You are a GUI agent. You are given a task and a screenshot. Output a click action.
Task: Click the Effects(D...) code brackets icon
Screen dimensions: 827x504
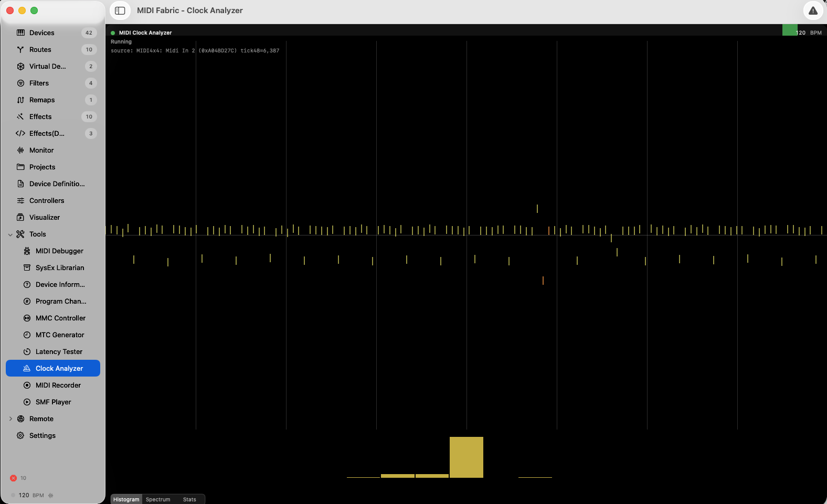tap(20, 133)
